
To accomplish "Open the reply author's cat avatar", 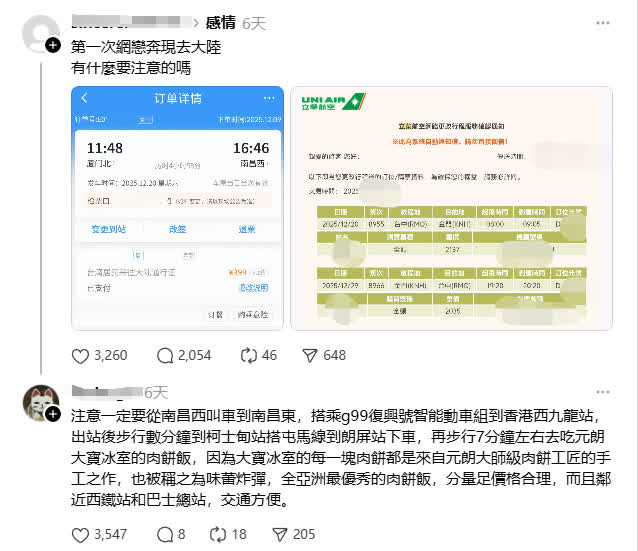I will click(x=40, y=402).
